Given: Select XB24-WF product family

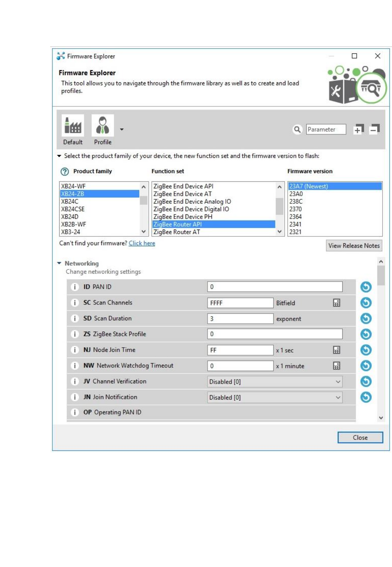Looking at the screenshot, I should click(99, 186).
